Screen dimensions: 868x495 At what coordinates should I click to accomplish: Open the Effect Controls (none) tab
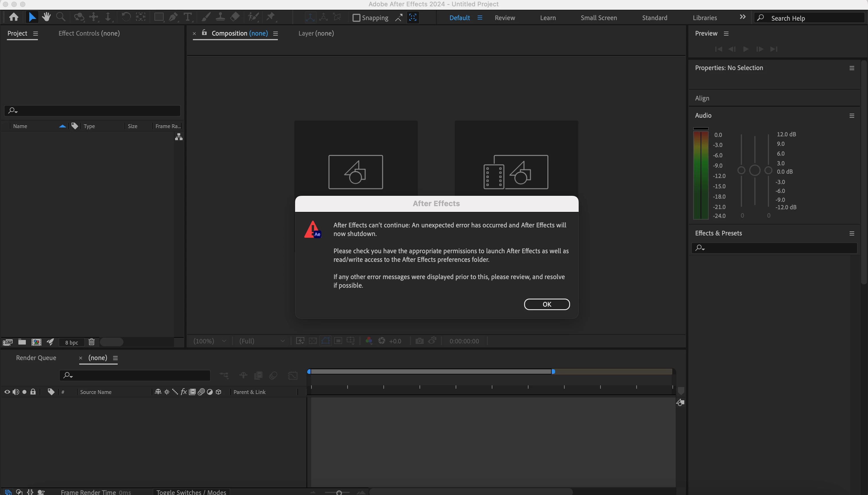tap(89, 33)
